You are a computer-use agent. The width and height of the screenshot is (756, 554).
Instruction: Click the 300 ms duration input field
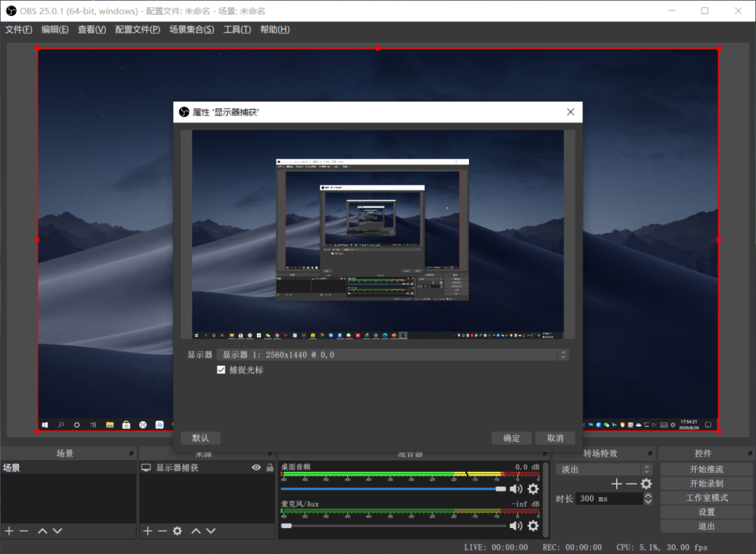click(610, 499)
